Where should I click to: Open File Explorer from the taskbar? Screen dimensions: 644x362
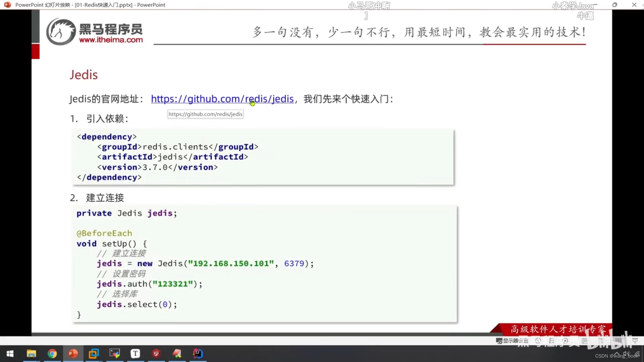31,354
